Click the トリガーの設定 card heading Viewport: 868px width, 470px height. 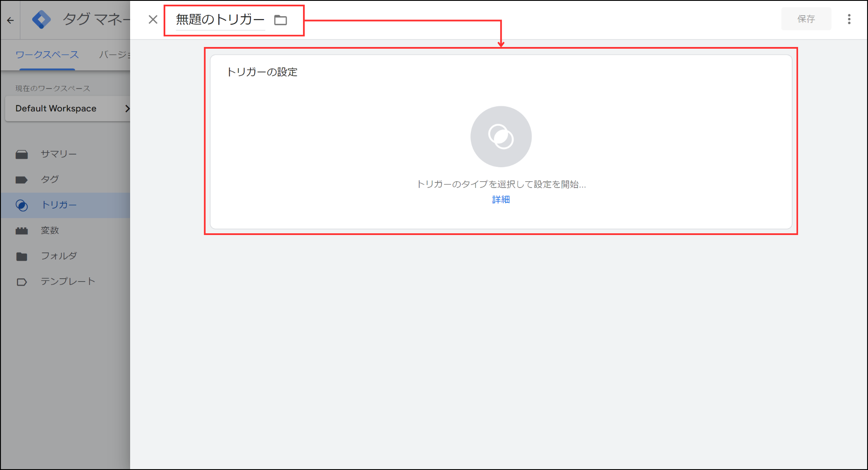[262, 72]
